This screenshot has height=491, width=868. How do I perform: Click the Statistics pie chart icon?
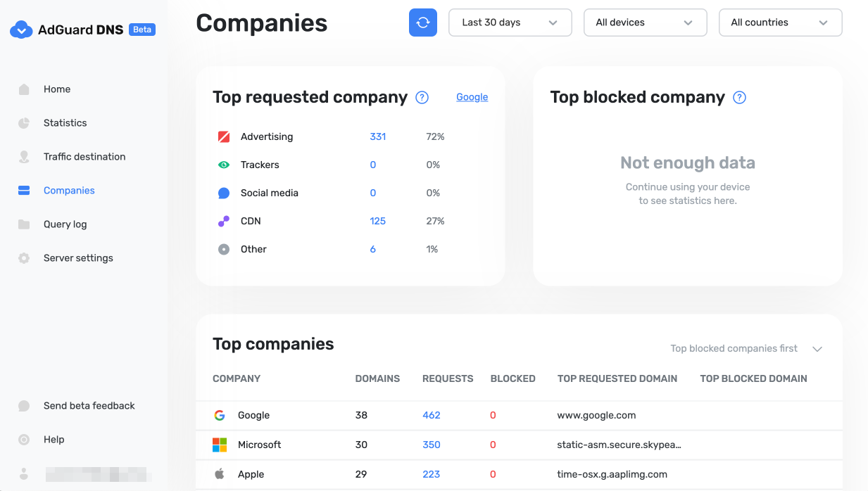[x=24, y=123]
